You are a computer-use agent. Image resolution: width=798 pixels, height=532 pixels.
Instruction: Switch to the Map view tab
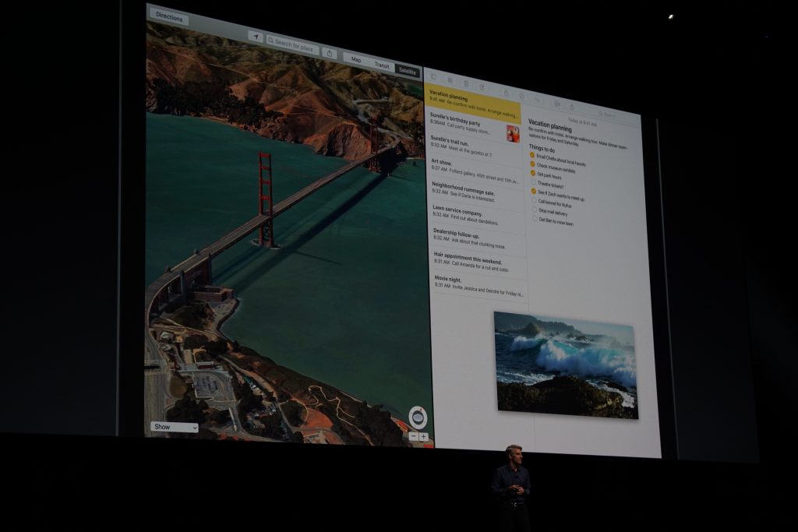click(x=355, y=59)
